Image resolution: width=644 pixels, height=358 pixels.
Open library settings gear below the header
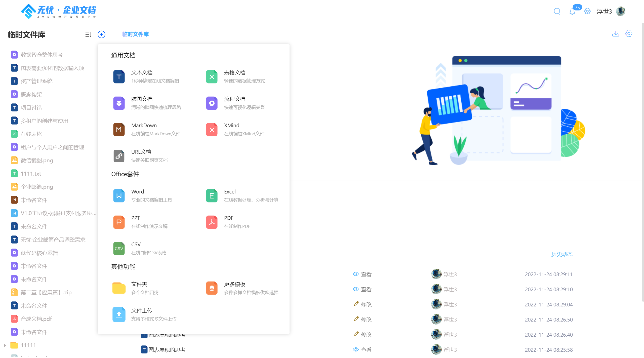point(629,34)
